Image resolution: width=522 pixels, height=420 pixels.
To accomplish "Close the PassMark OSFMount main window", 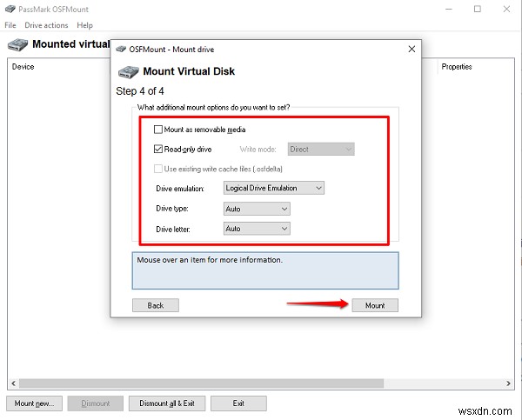I will point(506,9).
